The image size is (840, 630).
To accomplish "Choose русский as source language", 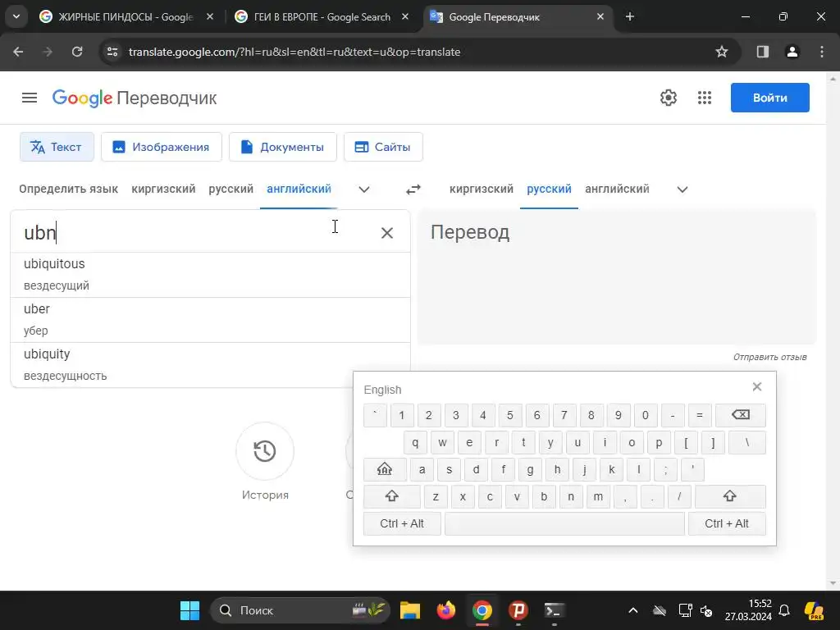I will pos(231,189).
